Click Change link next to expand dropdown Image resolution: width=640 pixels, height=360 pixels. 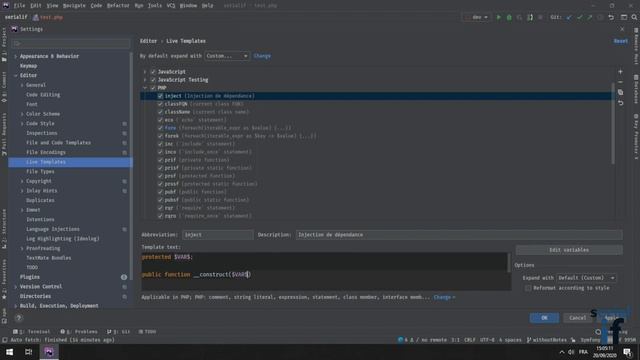point(262,56)
